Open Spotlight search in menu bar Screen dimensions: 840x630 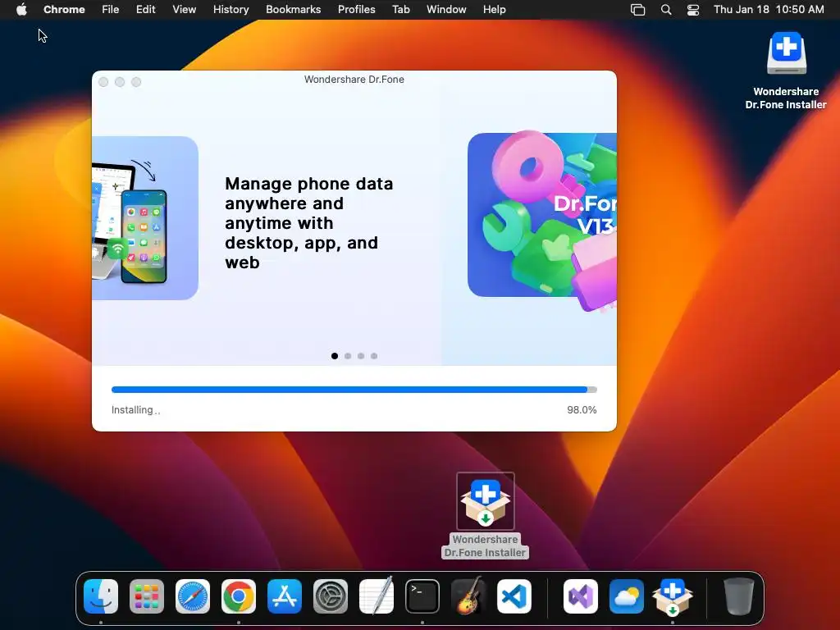(x=666, y=10)
